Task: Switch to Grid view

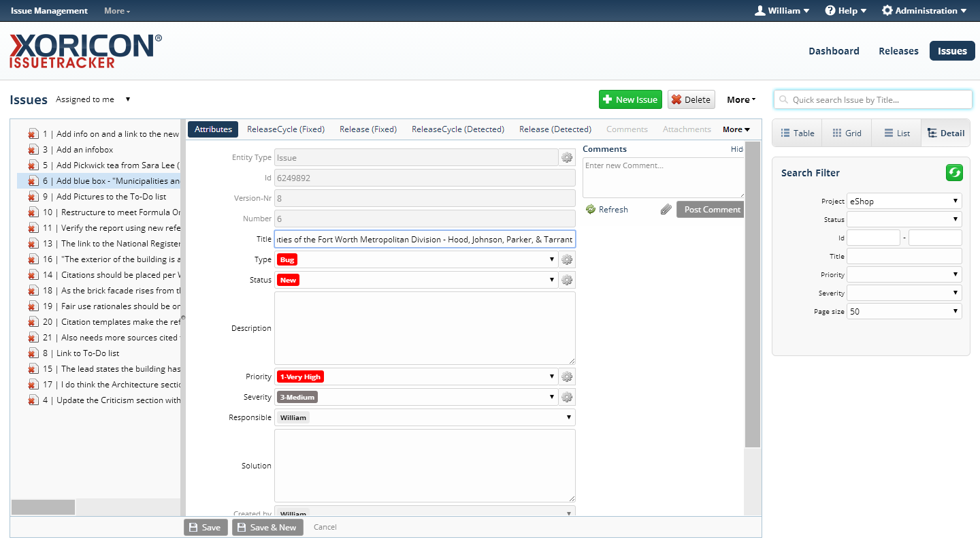Action: pos(847,133)
